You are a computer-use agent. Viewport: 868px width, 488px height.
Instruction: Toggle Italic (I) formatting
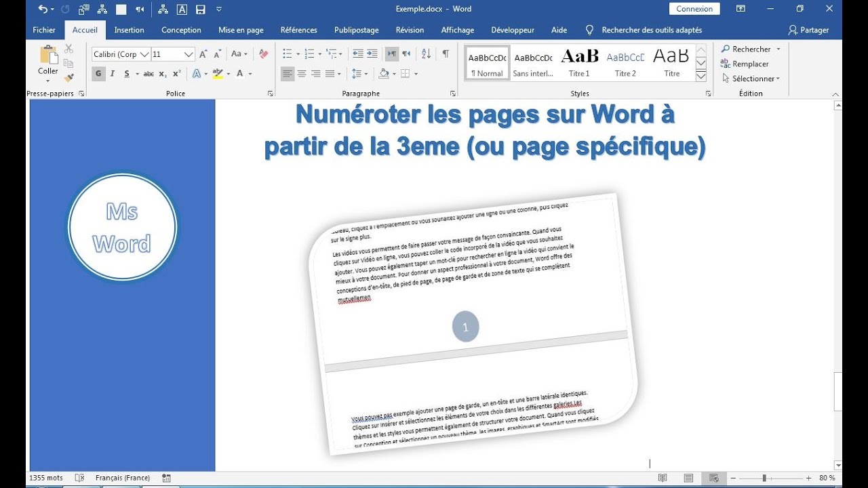pyautogui.click(x=113, y=74)
